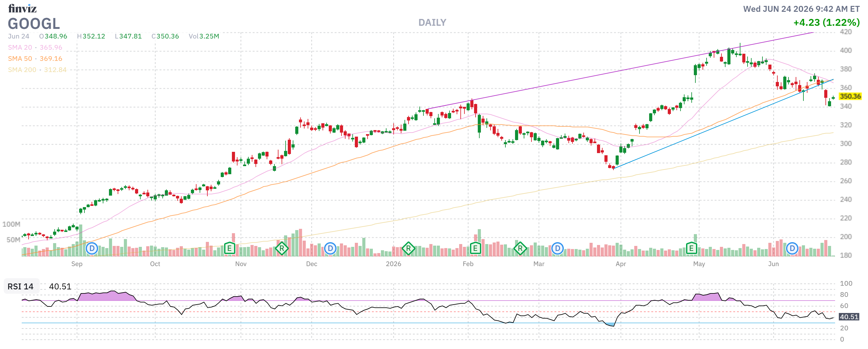Click the November R diamond marker

tap(282, 249)
